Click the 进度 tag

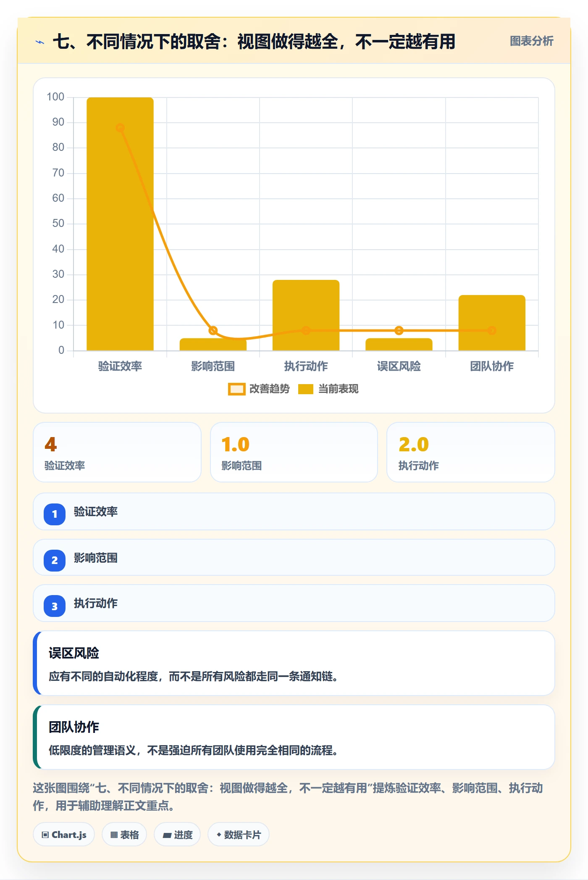[177, 835]
